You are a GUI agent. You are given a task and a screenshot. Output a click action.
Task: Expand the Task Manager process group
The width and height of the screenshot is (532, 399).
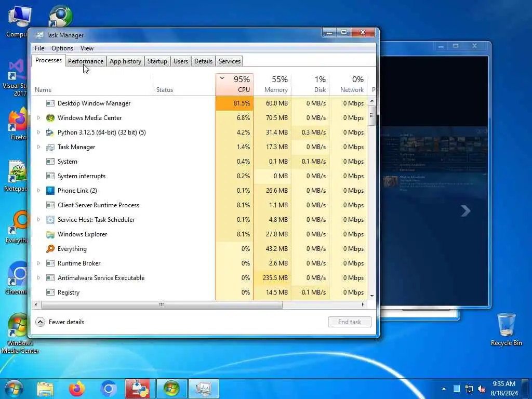38,147
